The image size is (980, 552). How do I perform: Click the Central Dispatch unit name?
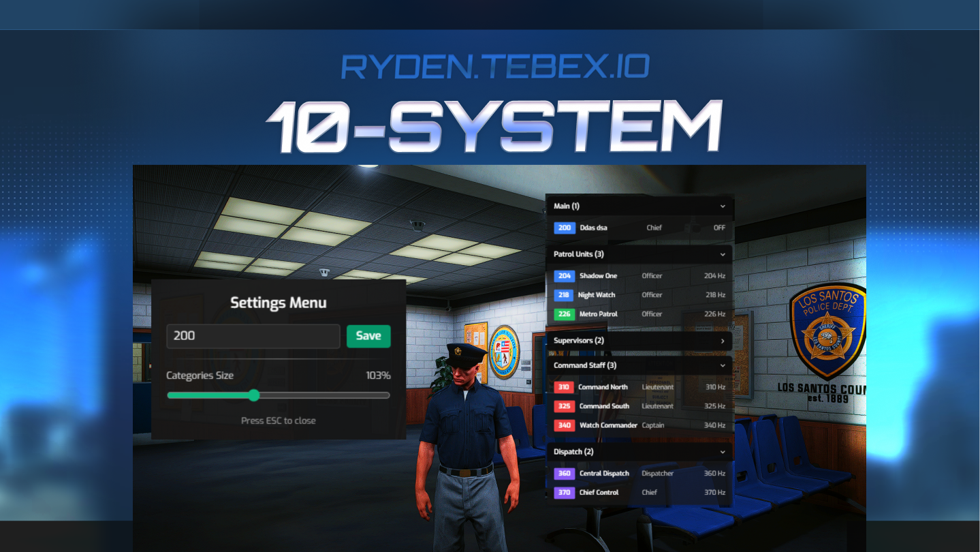coord(605,474)
